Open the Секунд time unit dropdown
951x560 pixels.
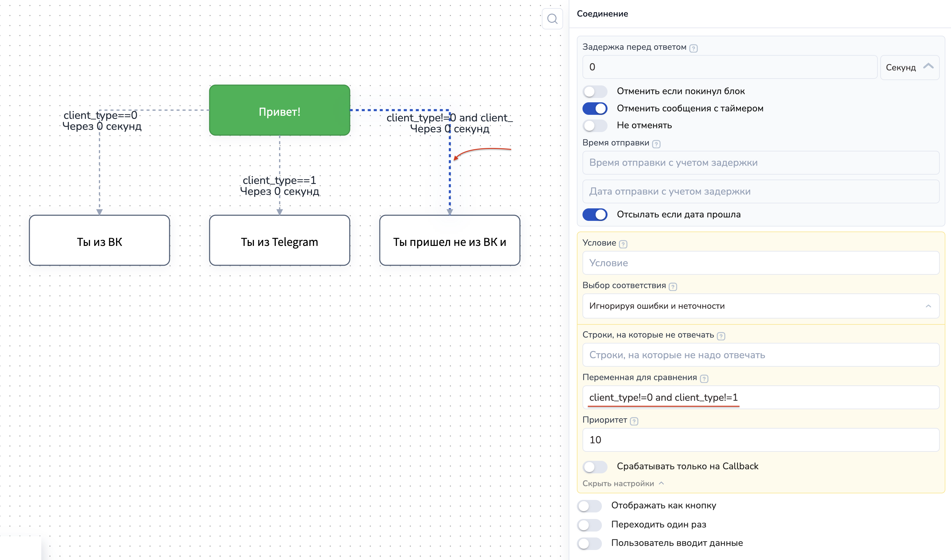coord(909,68)
